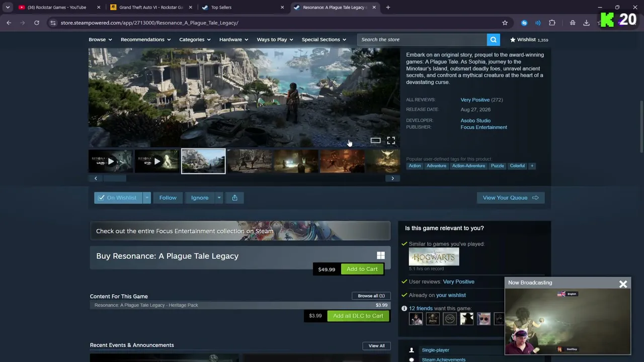
Task: Click the View Your Queue button
Action: coord(511,198)
